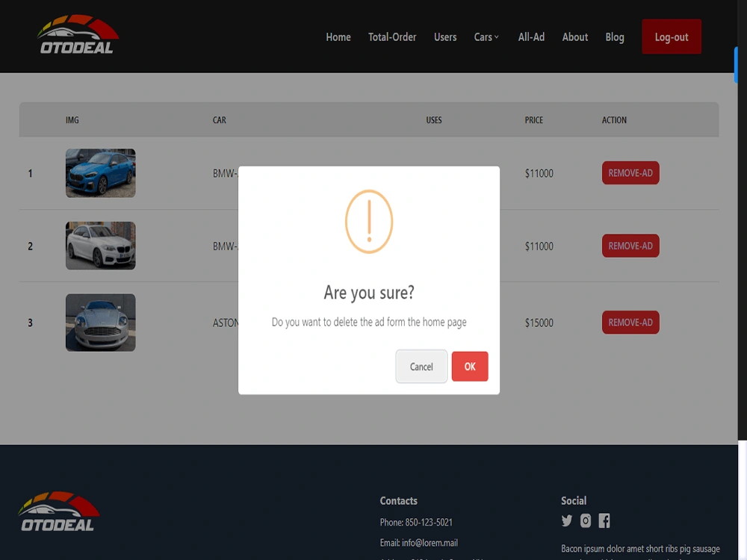747x560 pixels.
Task: Click the white BMW thumbnail
Action: pos(101,246)
